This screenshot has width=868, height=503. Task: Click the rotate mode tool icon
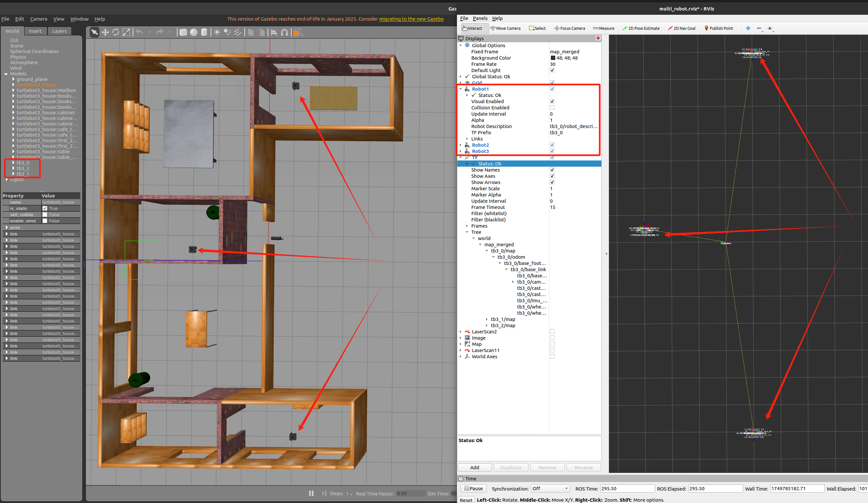pos(116,32)
